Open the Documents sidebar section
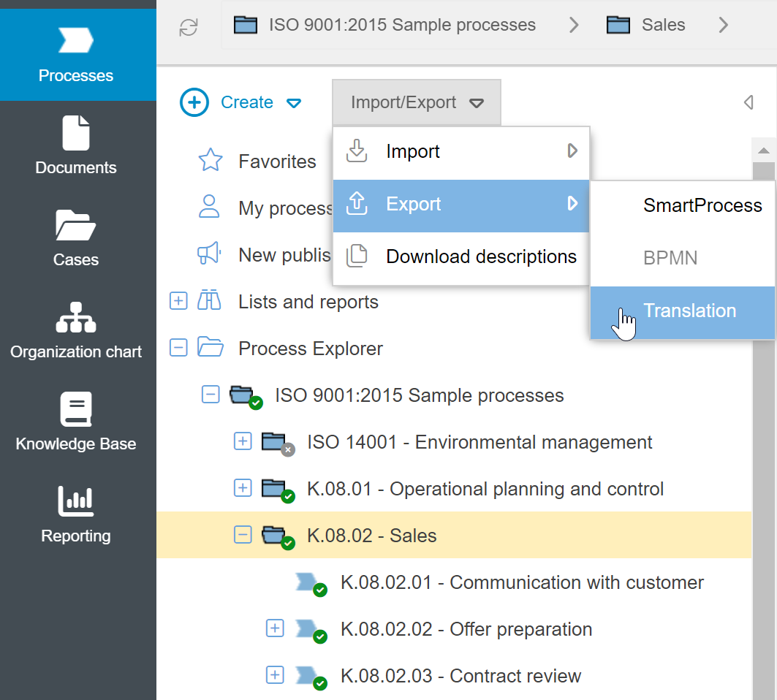Screen dimensions: 777x700 tap(76, 146)
